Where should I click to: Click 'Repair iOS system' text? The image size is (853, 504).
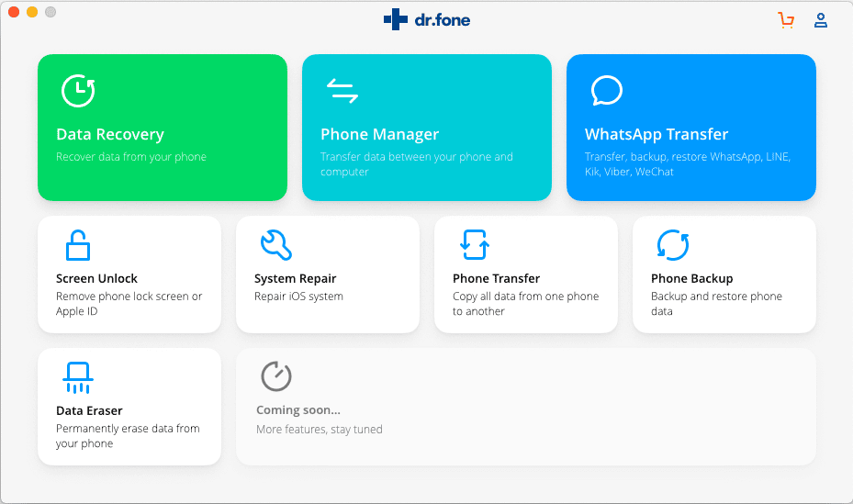point(298,297)
